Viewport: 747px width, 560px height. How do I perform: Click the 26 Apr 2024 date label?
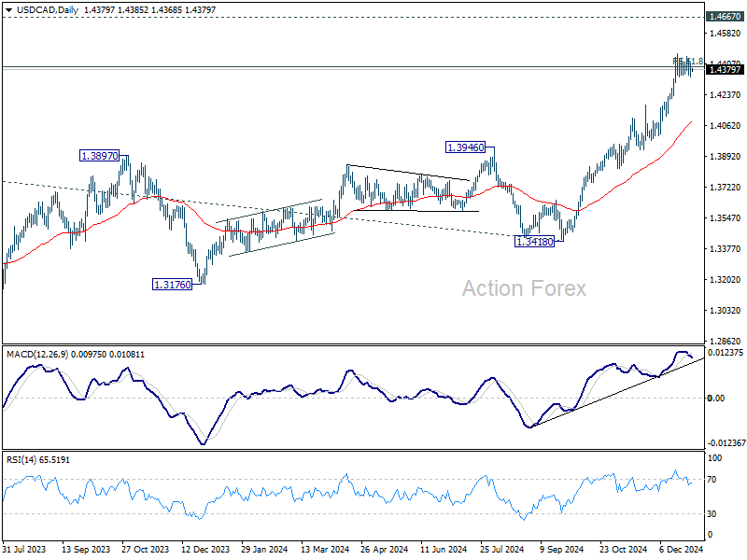tap(385, 549)
